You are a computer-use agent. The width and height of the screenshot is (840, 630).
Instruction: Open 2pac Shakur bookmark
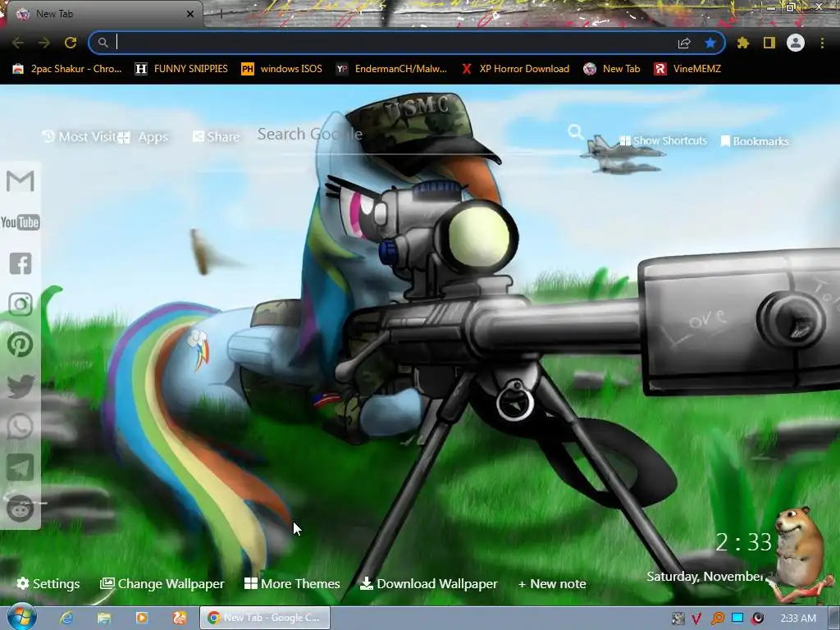click(x=67, y=69)
